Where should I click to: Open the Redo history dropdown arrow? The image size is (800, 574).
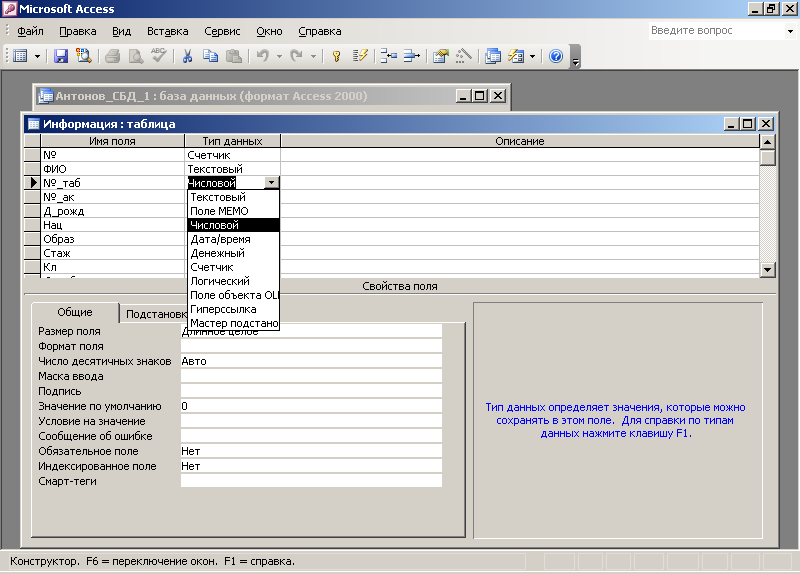click(313, 57)
